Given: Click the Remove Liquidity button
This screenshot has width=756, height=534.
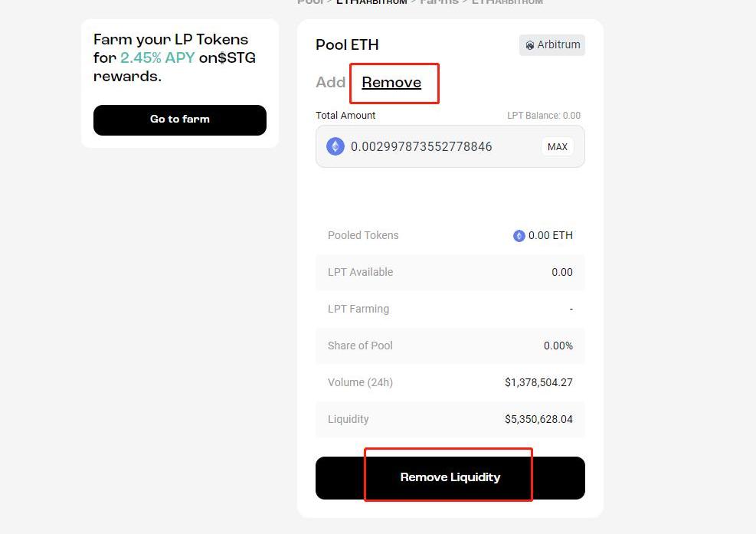Looking at the screenshot, I should [x=450, y=477].
